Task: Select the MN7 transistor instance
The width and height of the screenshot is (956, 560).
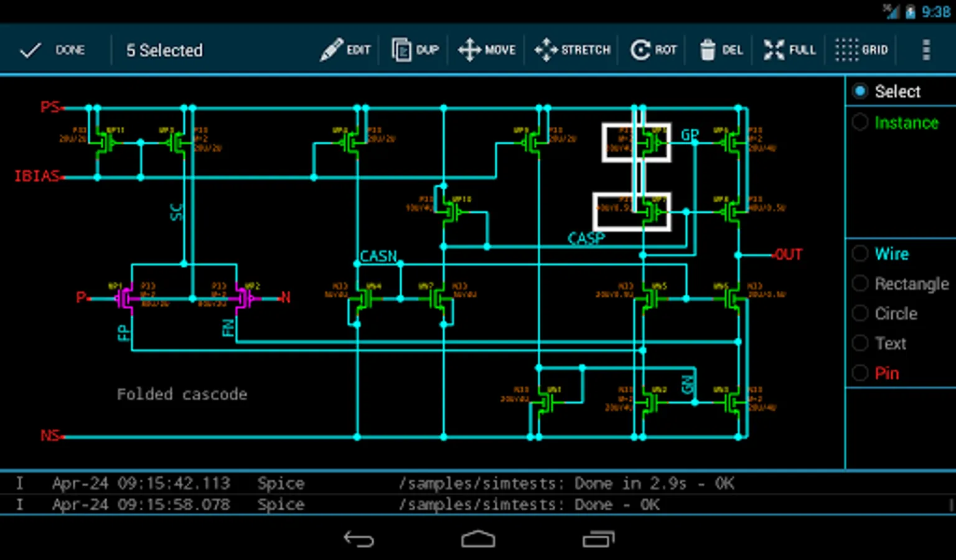Action: click(x=436, y=299)
